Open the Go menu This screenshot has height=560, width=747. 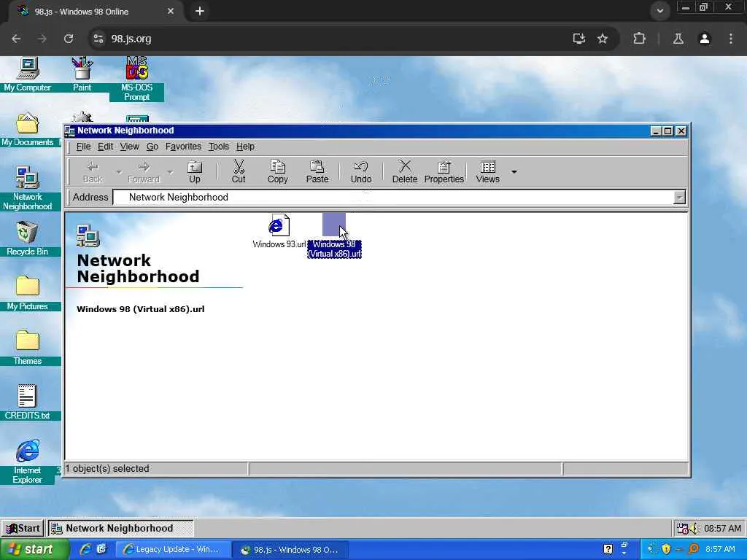pyautogui.click(x=152, y=147)
